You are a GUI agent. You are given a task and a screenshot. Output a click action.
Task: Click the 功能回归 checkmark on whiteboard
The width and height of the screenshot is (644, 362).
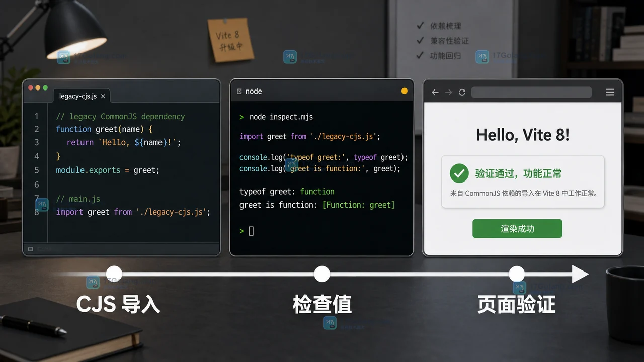coord(420,55)
